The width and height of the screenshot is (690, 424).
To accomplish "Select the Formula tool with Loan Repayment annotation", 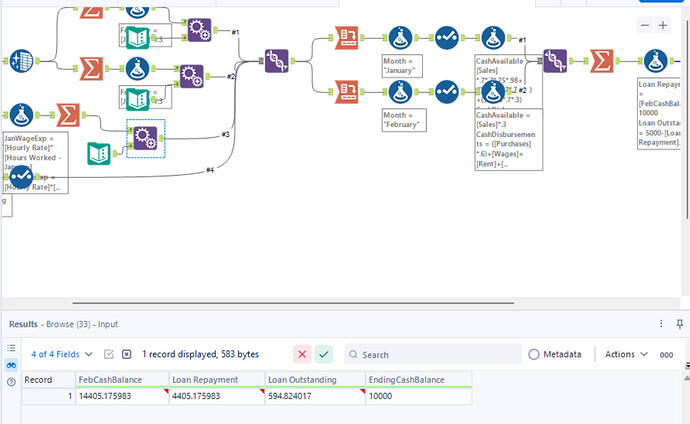I will tap(656, 62).
